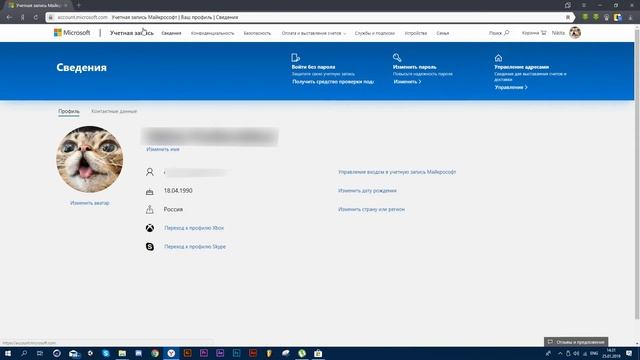The height and width of the screenshot is (360, 640).
Task: Click the Войти без пароля phone icon
Action: click(x=296, y=58)
